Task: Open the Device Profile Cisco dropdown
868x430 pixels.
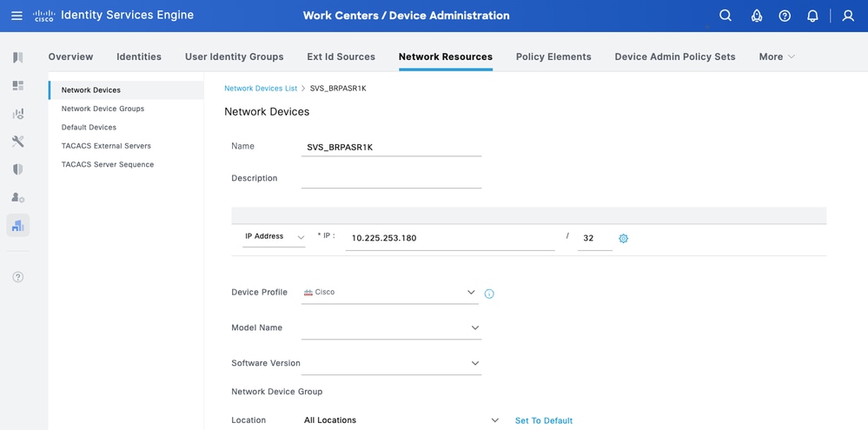Action: coord(390,293)
